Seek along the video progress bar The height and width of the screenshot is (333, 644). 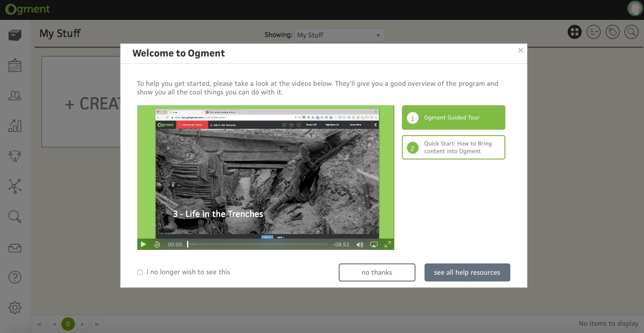[258, 244]
